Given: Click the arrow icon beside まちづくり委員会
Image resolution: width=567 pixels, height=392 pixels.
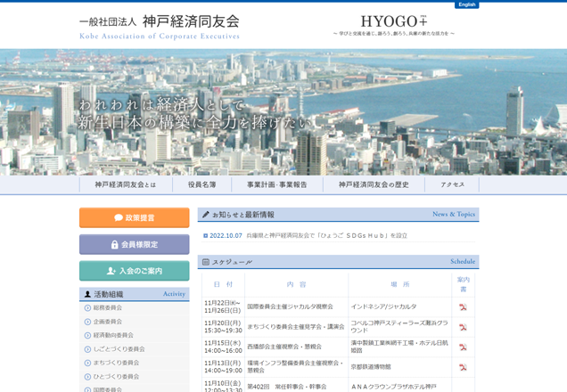Looking at the screenshot, I should [x=87, y=363].
